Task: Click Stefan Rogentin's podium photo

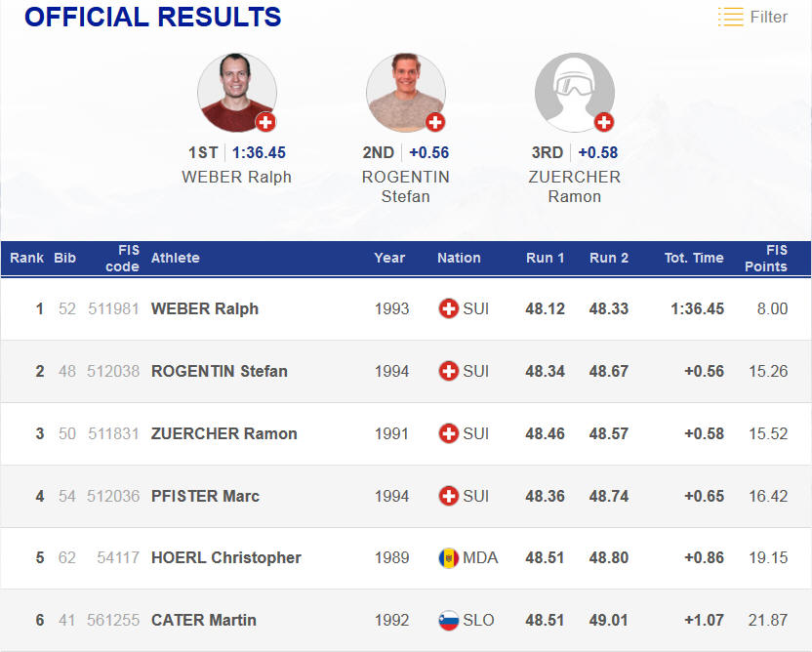Action: 405,93
